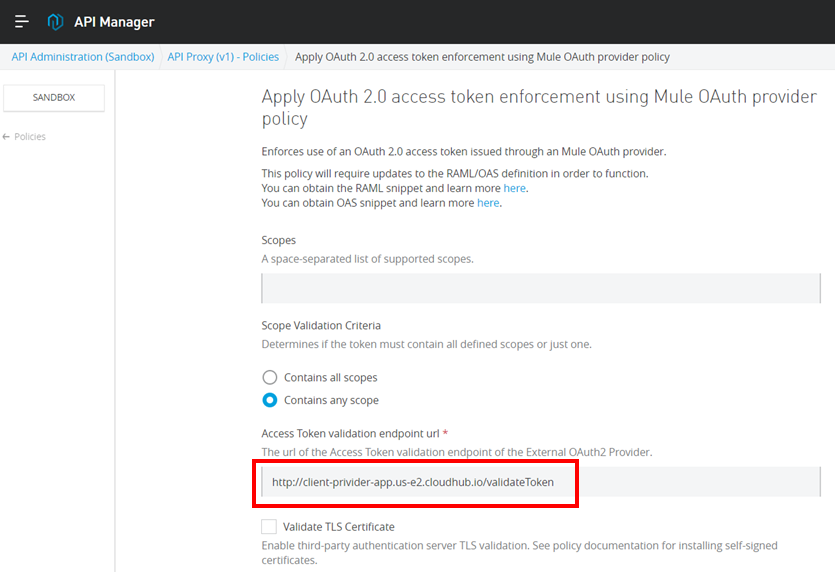Click the back arrow beside Policies
The image size is (835, 572).
(x=6, y=137)
